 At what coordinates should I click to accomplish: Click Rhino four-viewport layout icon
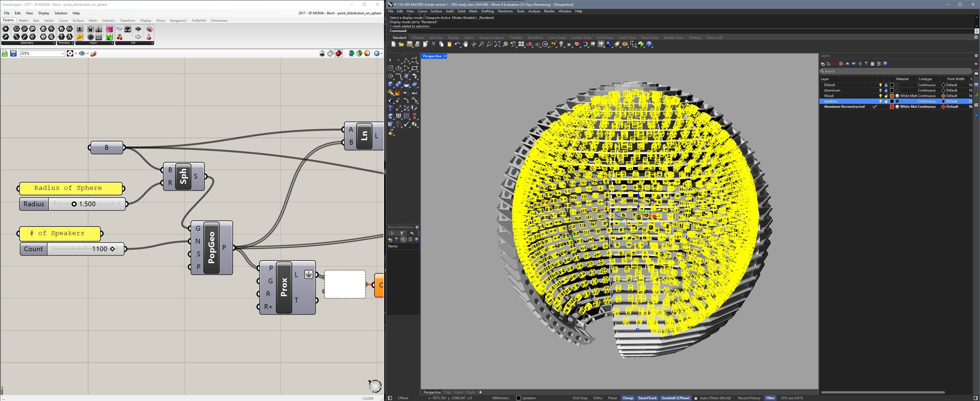[521, 44]
